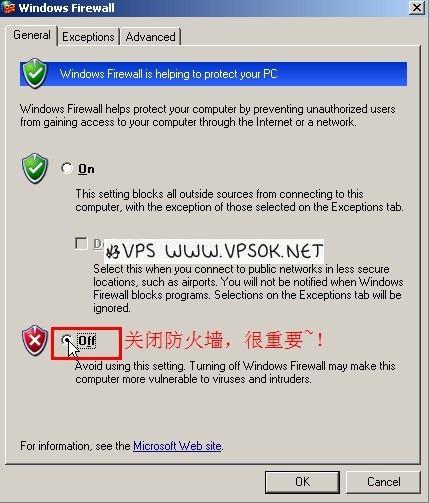Image resolution: width=429 pixels, height=503 pixels.
Task: Switch to the General tab
Action: pos(32,35)
